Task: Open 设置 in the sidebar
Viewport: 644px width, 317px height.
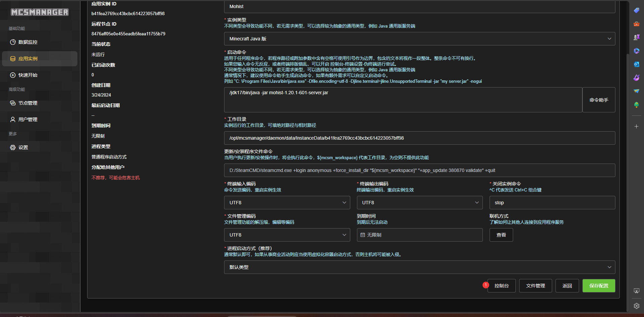Action: 40,147
